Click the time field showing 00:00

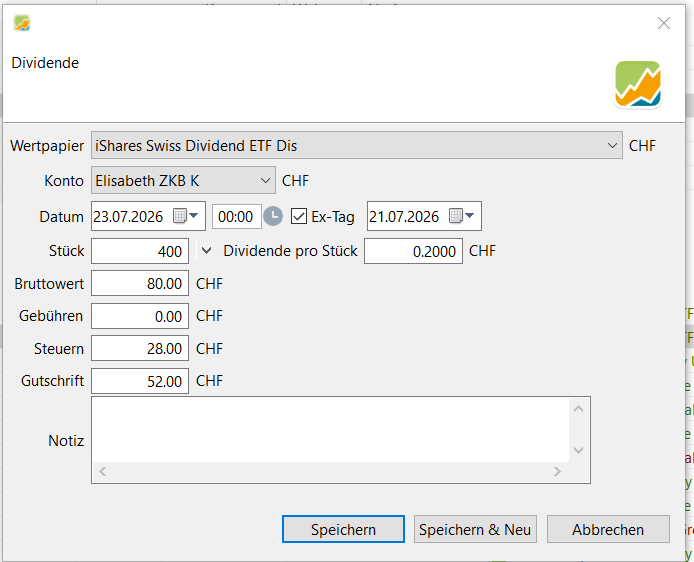coord(236,216)
